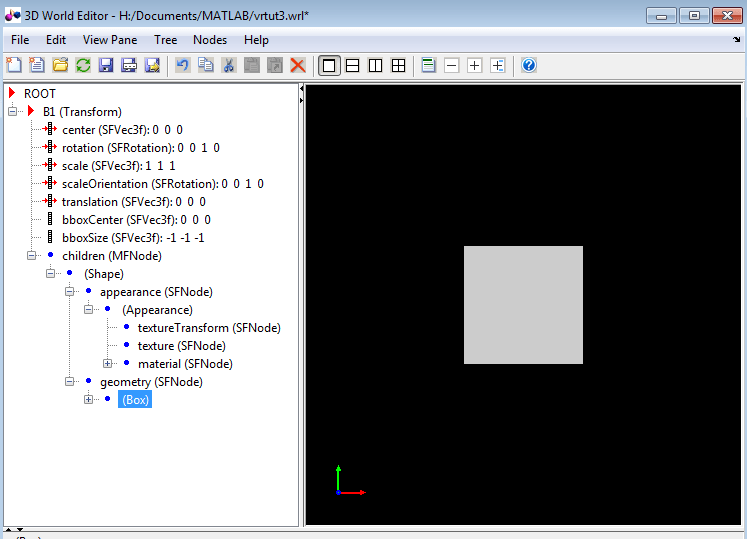Cut the selected node with scissors

click(x=229, y=65)
